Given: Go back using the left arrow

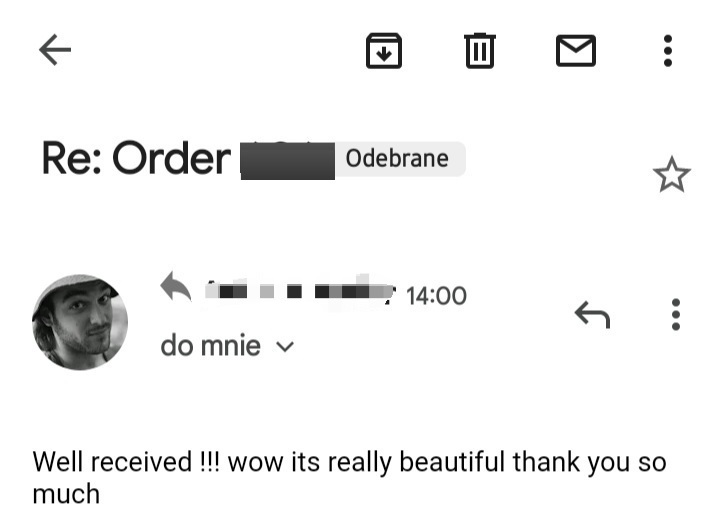Looking at the screenshot, I should [x=55, y=50].
